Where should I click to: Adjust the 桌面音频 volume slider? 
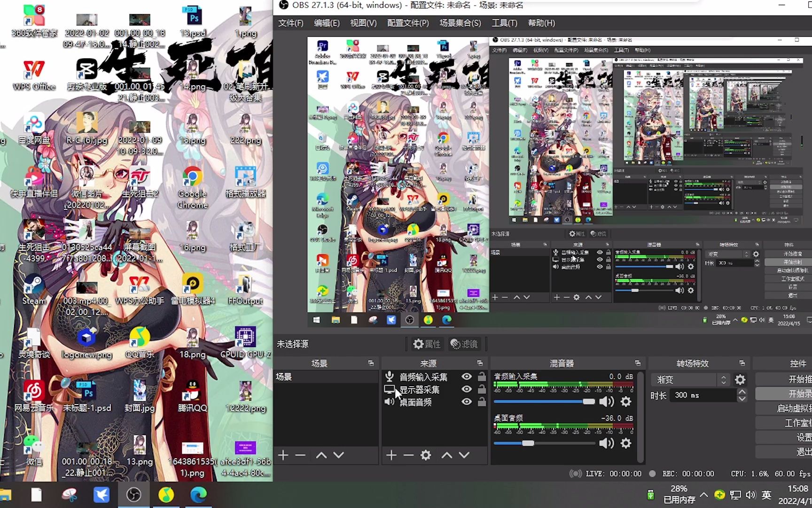click(544, 443)
